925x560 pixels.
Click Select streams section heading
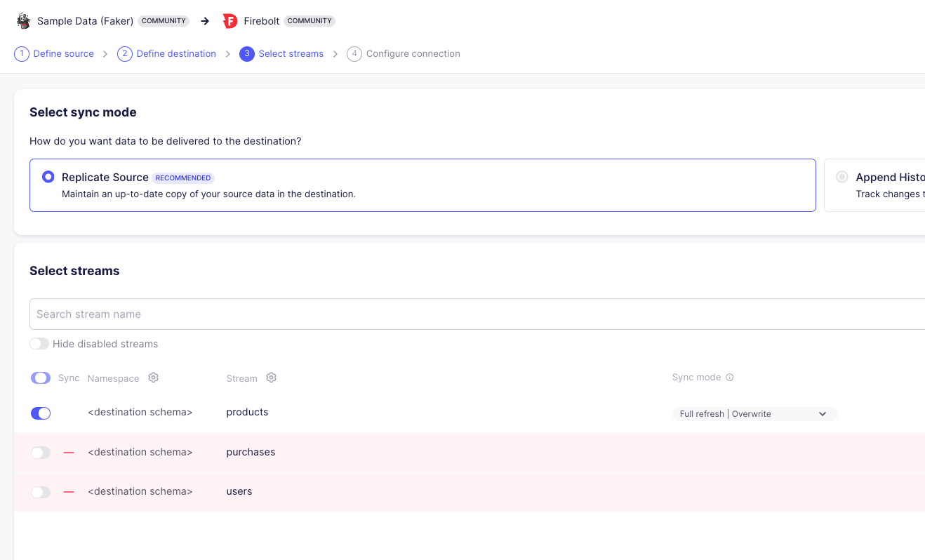click(74, 271)
